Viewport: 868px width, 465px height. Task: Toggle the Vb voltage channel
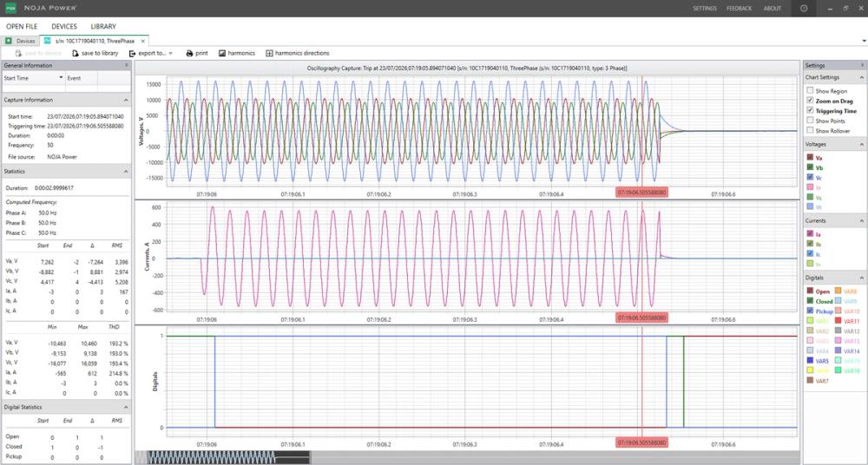click(811, 167)
